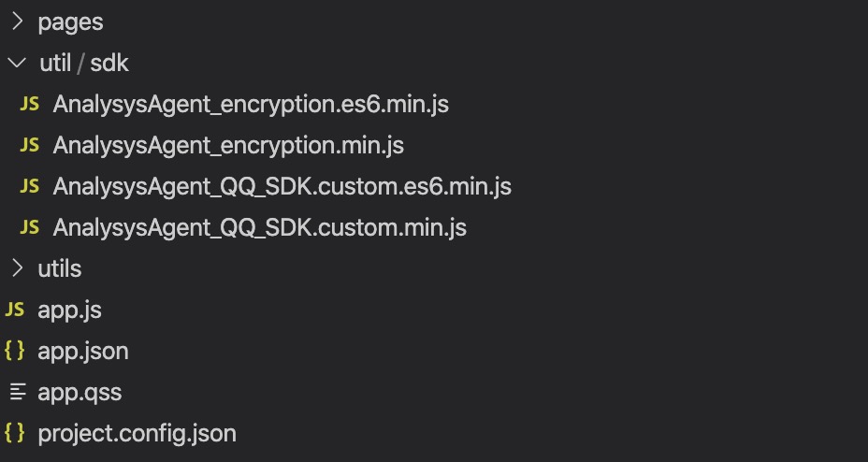Click JS icon beside AnalysysAgent_encryption.min.js
Image resolution: width=868 pixels, height=462 pixels.
[x=29, y=145]
